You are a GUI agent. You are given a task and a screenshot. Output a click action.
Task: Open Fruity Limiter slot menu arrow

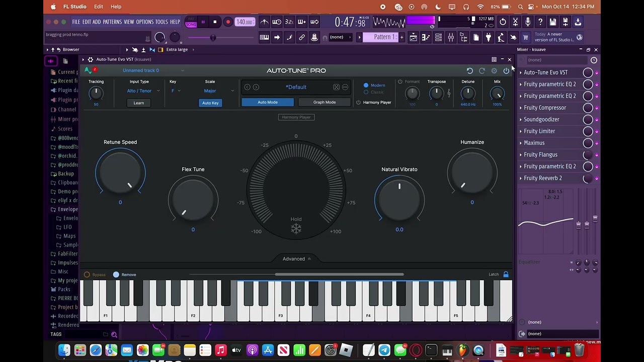click(x=521, y=131)
